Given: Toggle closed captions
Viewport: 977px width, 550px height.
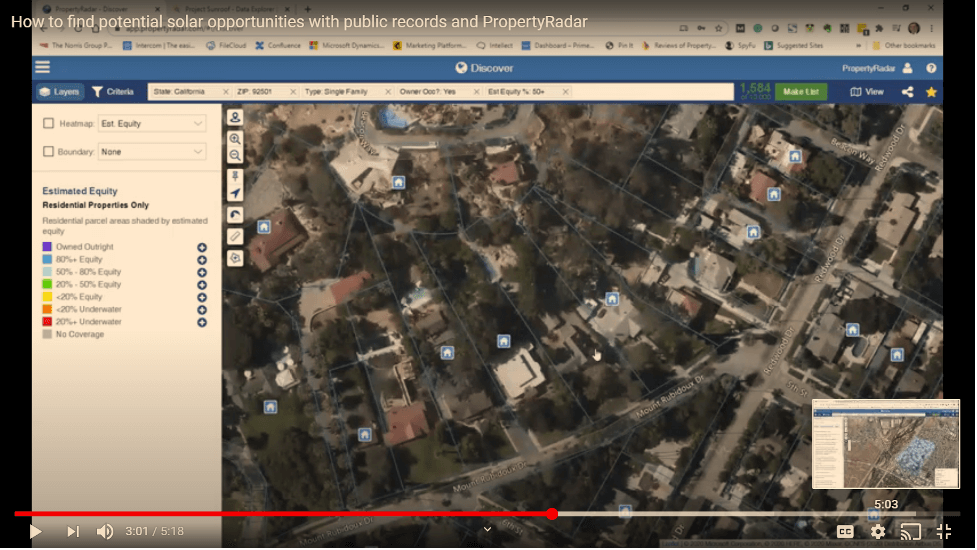Looking at the screenshot, I should (845, 531).
